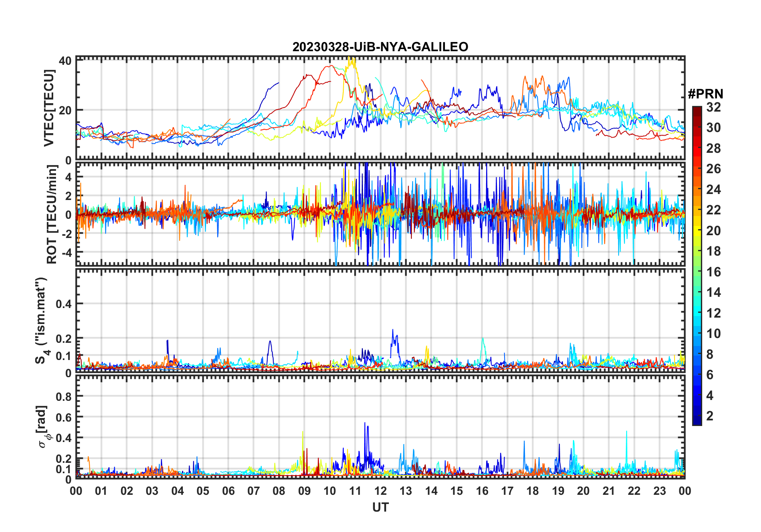Click the 09 hour tick label

point(304,491)
